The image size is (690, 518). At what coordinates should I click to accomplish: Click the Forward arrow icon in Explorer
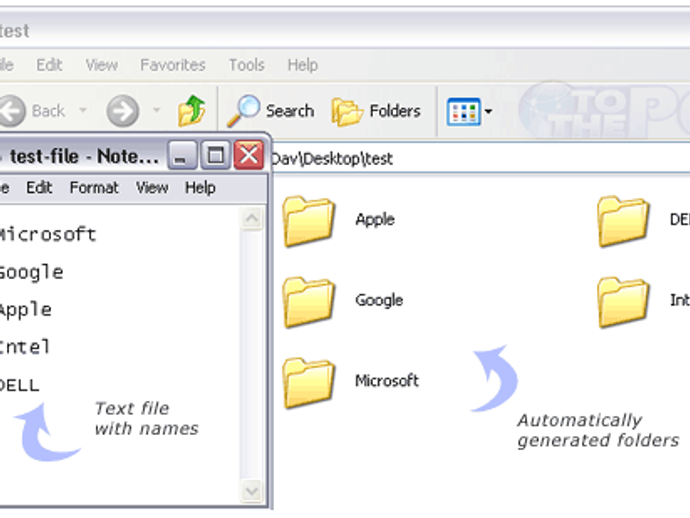click(x=123, y=111)
